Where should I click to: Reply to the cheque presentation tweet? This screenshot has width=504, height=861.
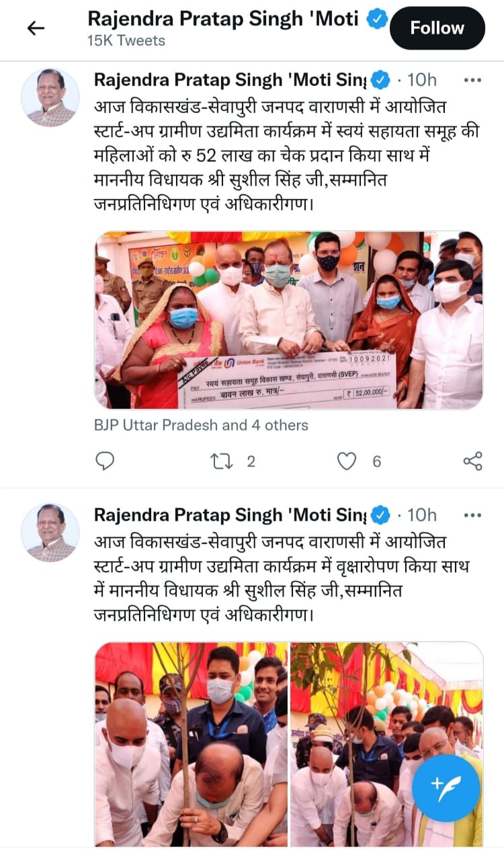(x=105, y=461)
